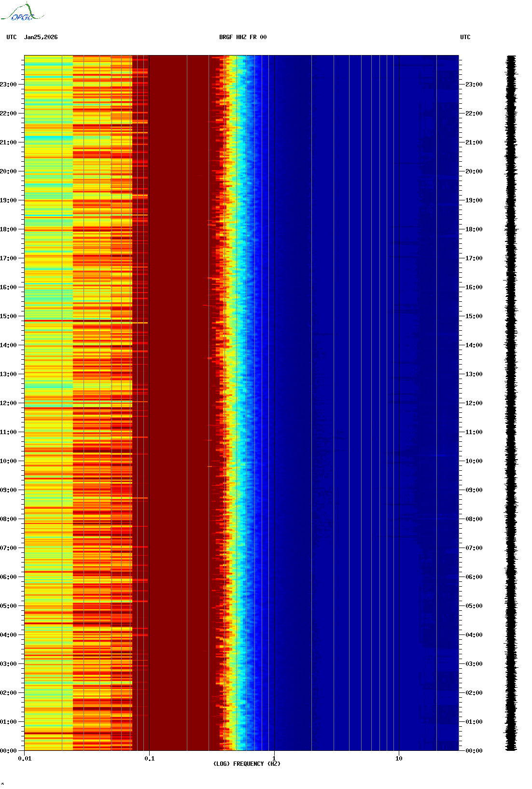
Task: Click the 0.1 frequency axis label
Action: 149,759
